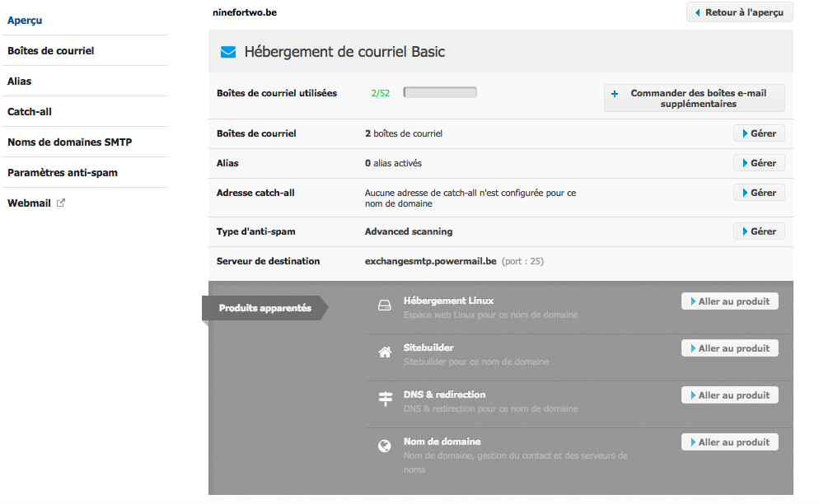This screenshot has width=819, height=504.
Task: Select Alias in the left menu
Action: 20,82
